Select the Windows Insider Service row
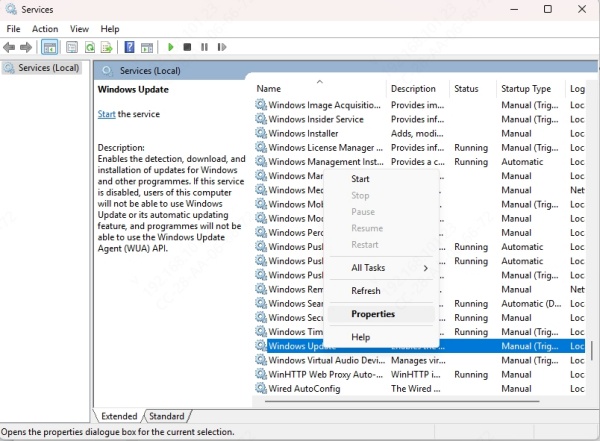 (419, 119)
